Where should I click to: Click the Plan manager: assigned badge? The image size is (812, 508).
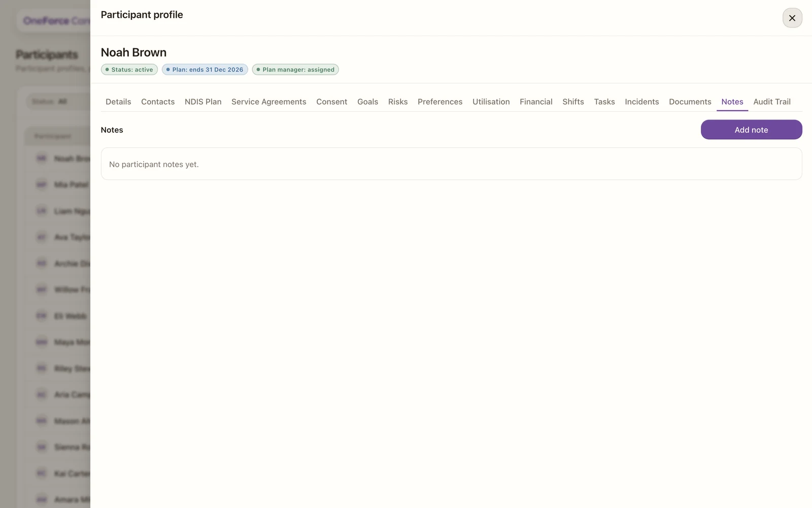coord(295,70)
